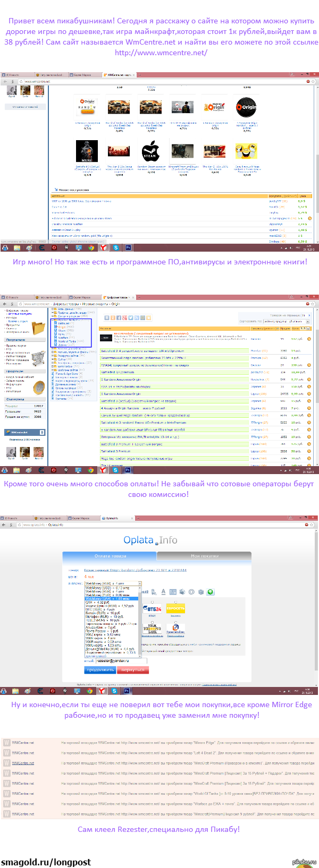The width and height of the screenshot is (319, 868).
Task: Click the folder taskbar icon in first screenshot
Action: point(16,247)
